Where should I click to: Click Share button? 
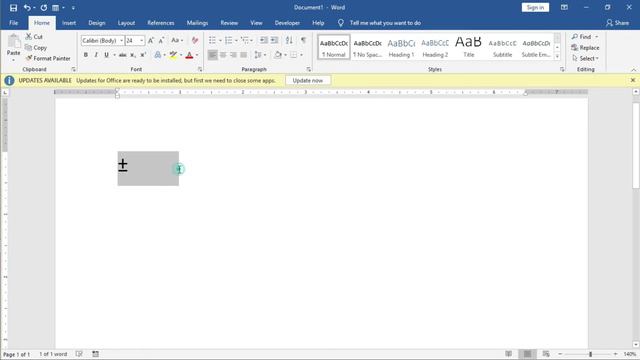pyautogui.click(x=618, y=23)
